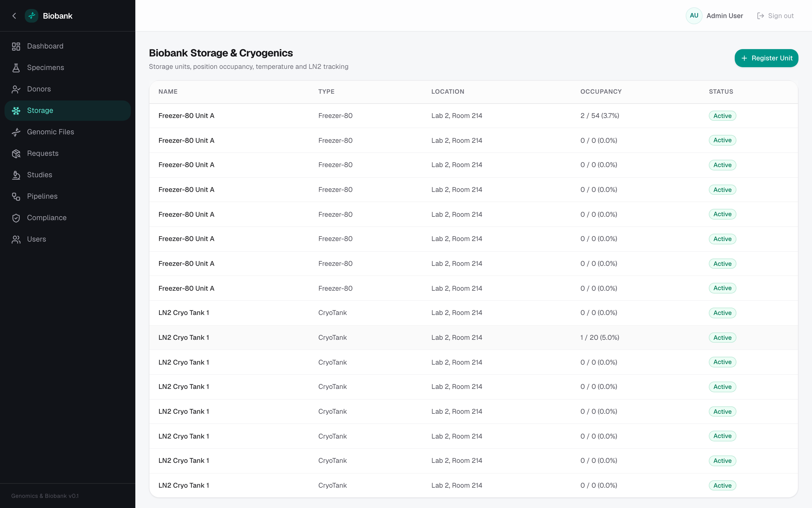Click the AU avatar circle

point(694,16)
